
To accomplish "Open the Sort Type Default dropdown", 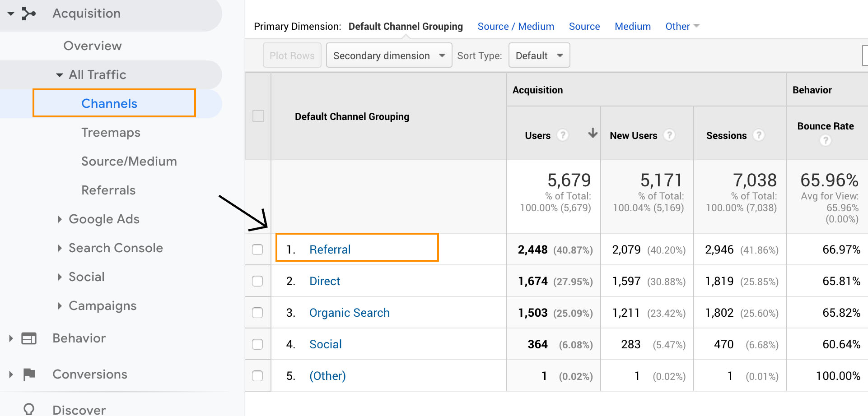I will [539, 55].
